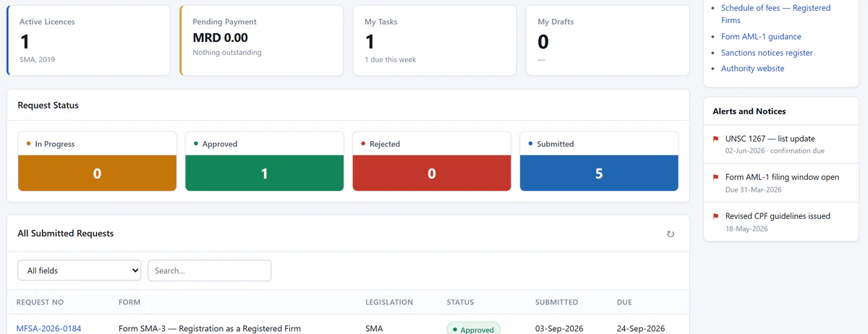Open the My Tasks summary card

[435, 40]
